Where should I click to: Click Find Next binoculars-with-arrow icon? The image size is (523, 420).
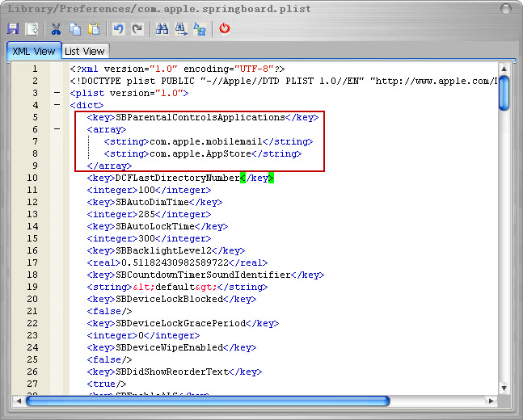[x=181, y=29]
